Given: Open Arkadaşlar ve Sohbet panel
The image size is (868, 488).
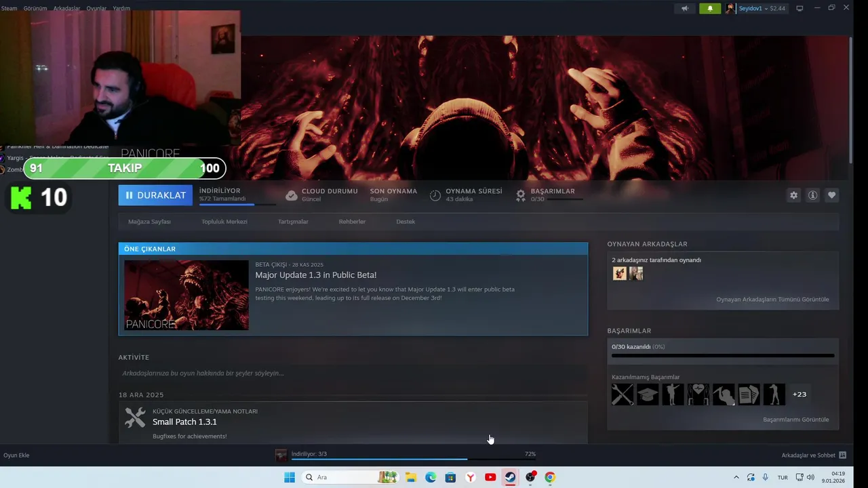Looking at the screenshot, I should coord(814,455).
